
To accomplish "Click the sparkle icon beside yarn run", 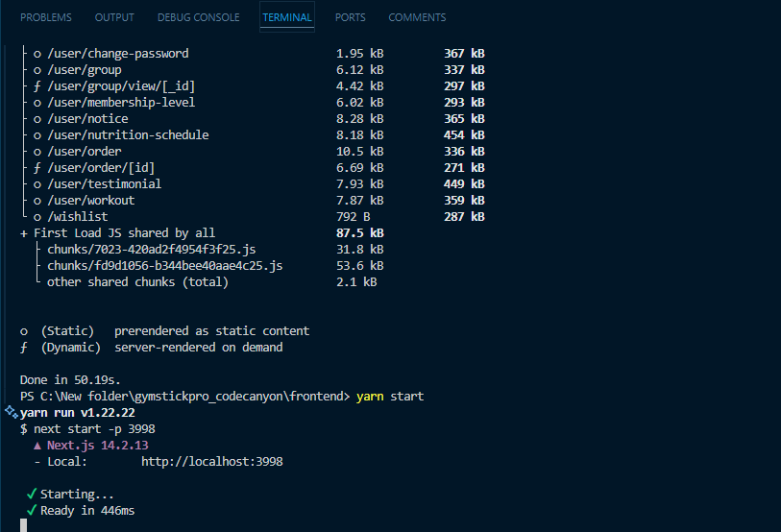I will pyautogui.click(x=11, y=412).
